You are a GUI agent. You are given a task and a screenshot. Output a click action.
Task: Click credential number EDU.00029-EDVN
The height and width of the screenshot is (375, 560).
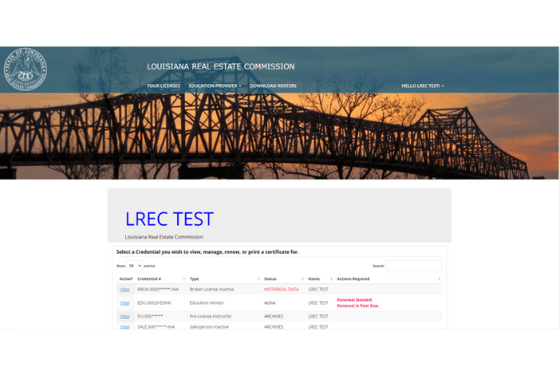pos(154,303)
